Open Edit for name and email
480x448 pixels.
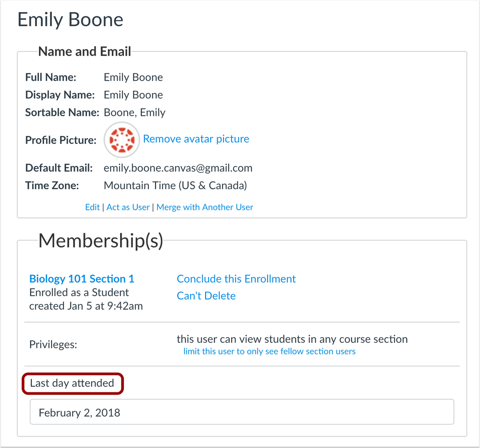[92, 207]
